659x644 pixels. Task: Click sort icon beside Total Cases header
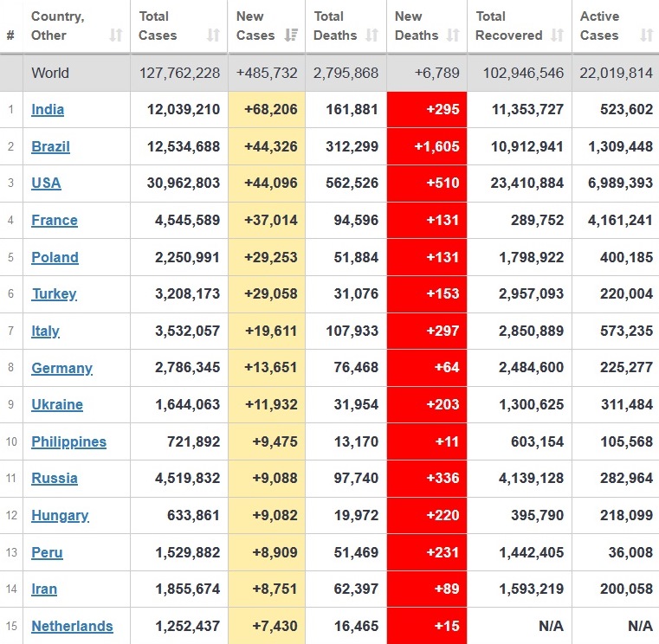click(213, 35)
